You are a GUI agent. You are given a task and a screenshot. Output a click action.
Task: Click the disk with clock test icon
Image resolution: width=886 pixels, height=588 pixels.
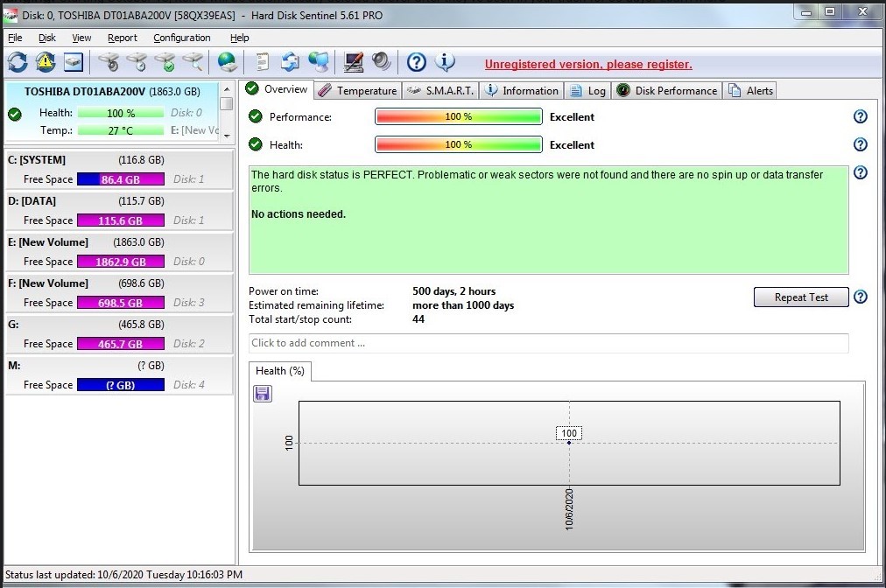137,62
